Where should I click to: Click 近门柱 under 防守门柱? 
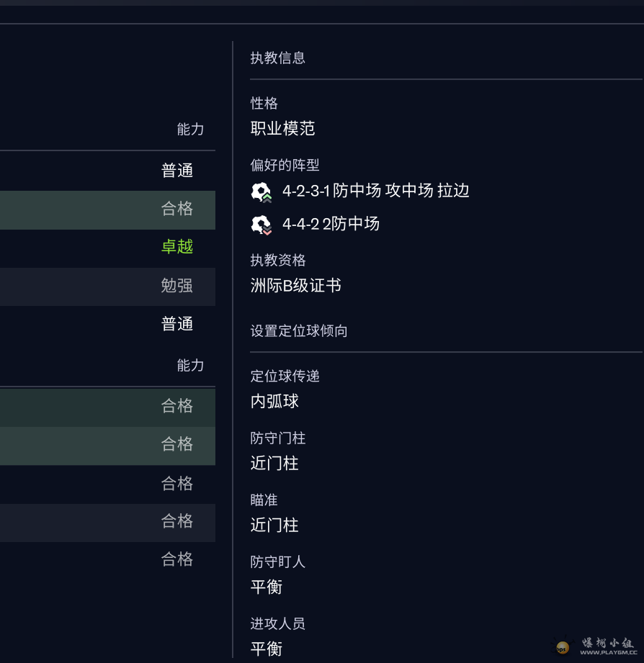(274, 464)
